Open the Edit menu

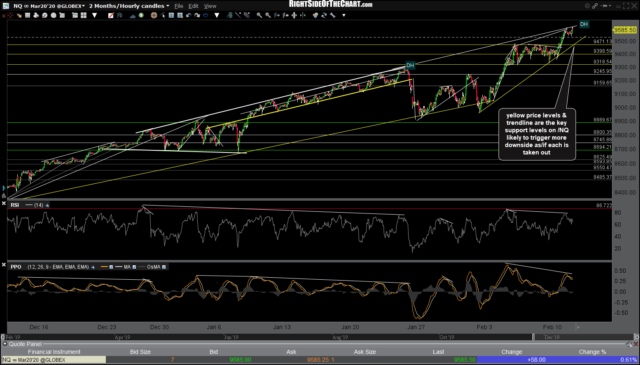[x=193, y=6]
